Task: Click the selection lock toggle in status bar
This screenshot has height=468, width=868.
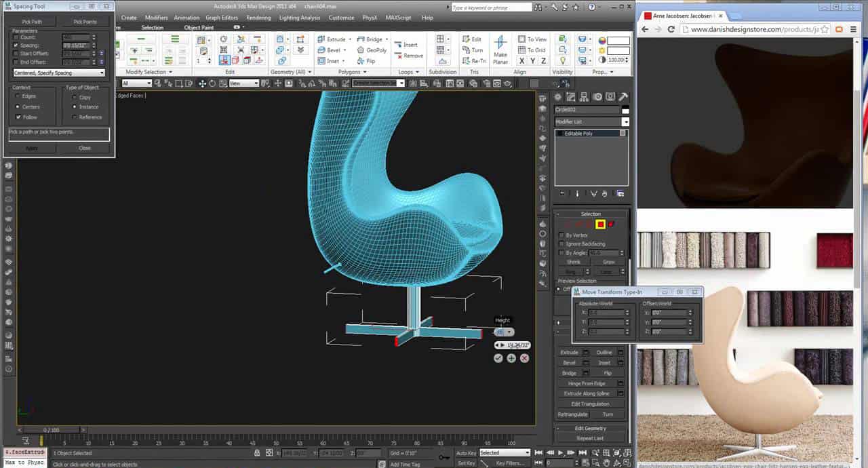Action: point(256,453)
